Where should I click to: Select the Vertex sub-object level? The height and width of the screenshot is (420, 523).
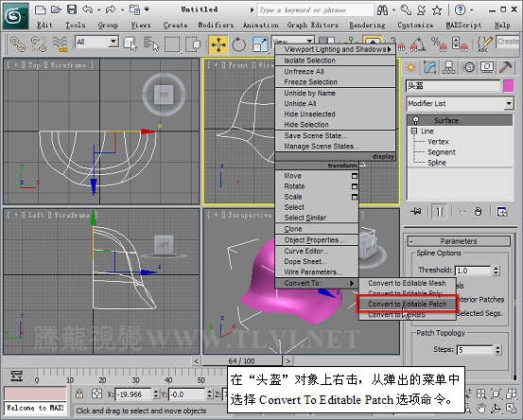click(x=438, y=142)
